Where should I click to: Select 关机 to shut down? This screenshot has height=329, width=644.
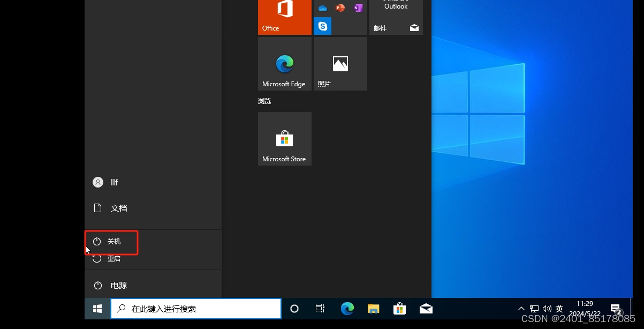point(153,241)
